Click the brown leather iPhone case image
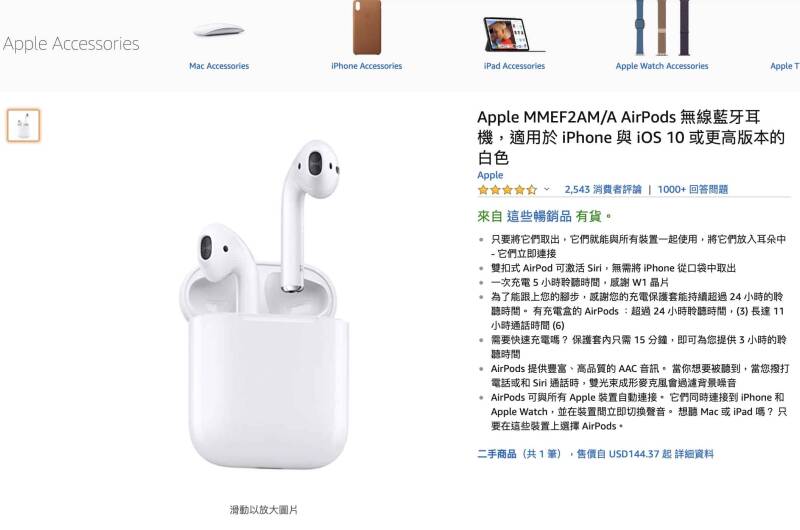 click(x=367, y=27)
